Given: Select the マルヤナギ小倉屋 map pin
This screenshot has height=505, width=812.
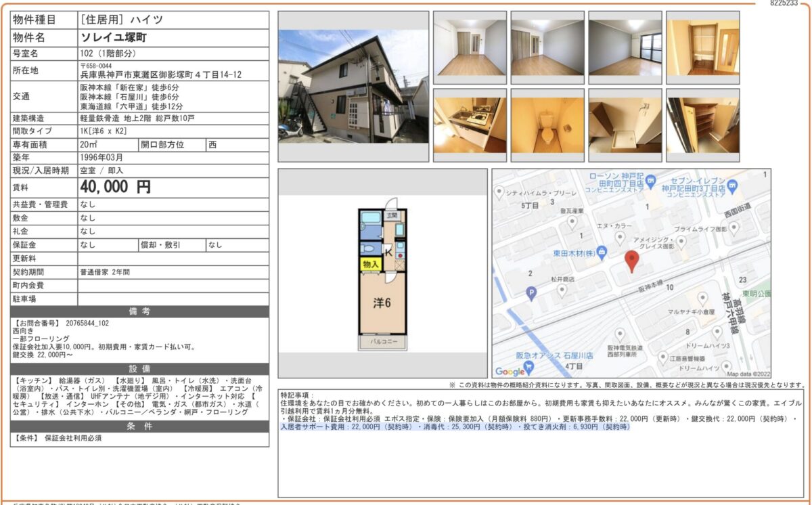Looking at the screenshot, I should [702, 298].
